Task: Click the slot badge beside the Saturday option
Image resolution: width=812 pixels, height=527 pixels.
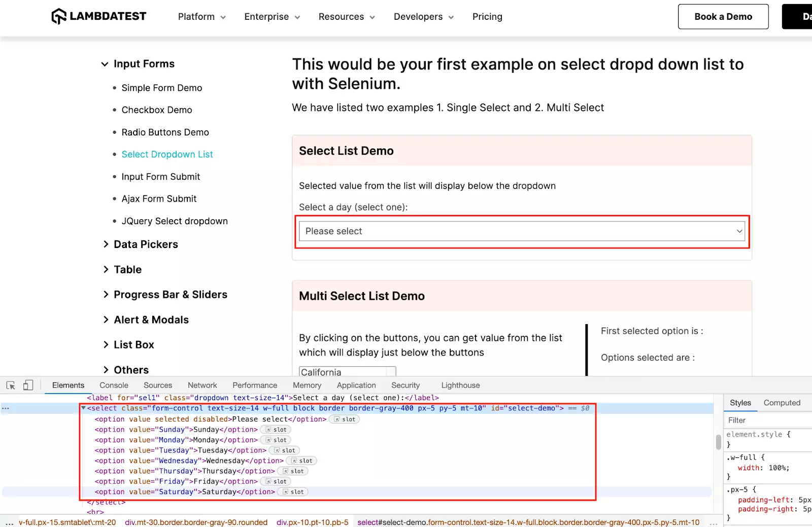Action: [x=293, y=491]
